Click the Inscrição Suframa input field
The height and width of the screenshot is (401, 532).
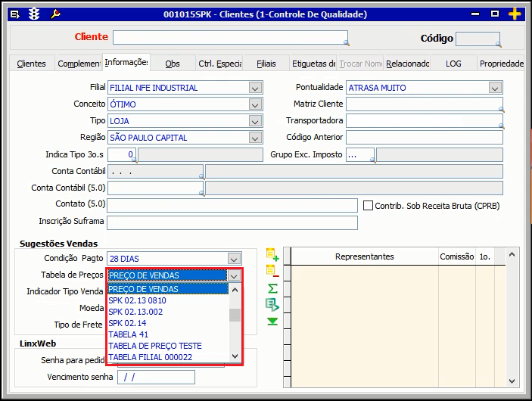pos(232,222)
